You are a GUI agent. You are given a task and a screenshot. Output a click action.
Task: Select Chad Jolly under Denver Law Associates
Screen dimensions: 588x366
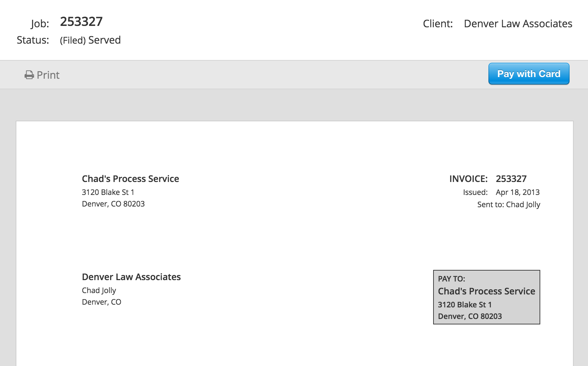point(99,290)
